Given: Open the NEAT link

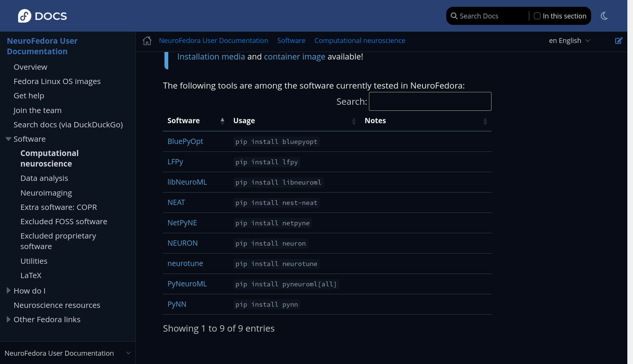Looking at the screenshot, I should (176, 202).
